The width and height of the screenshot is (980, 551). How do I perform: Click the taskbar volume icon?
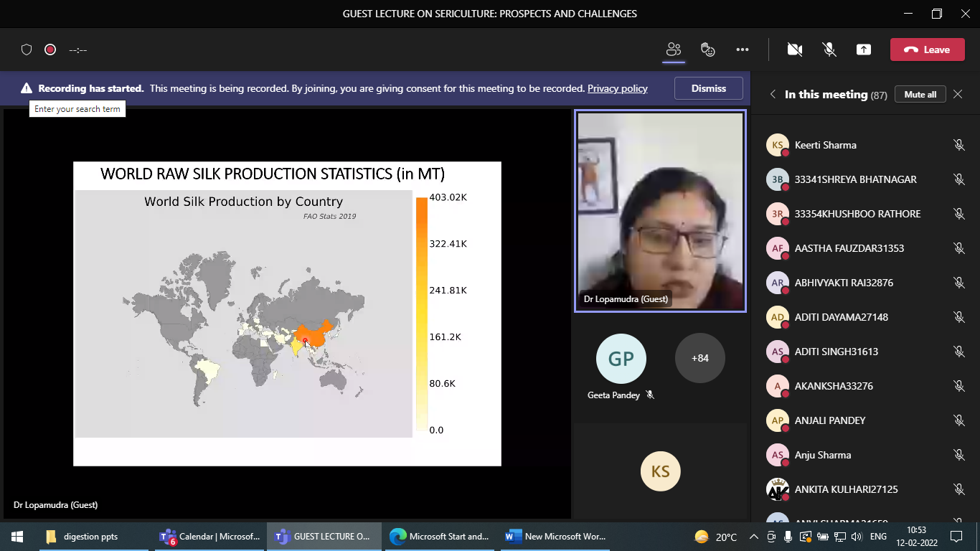click(x=856, y=537)
